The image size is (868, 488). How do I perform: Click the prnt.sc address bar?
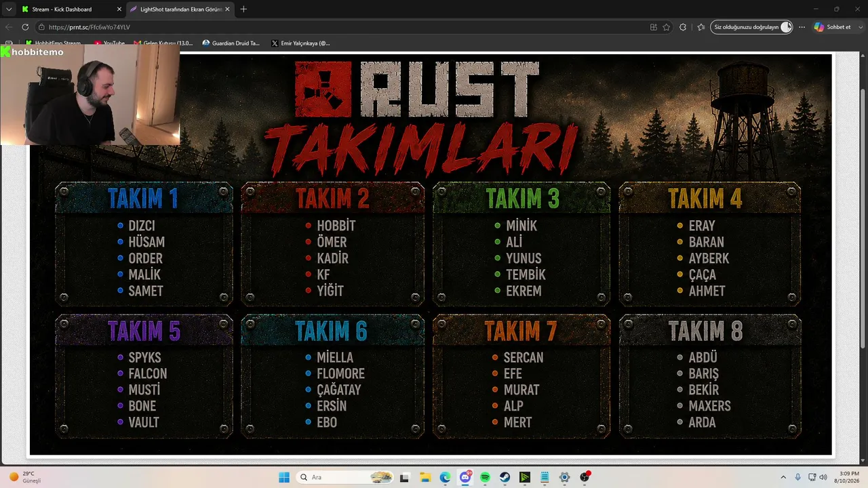coord(339,27)
